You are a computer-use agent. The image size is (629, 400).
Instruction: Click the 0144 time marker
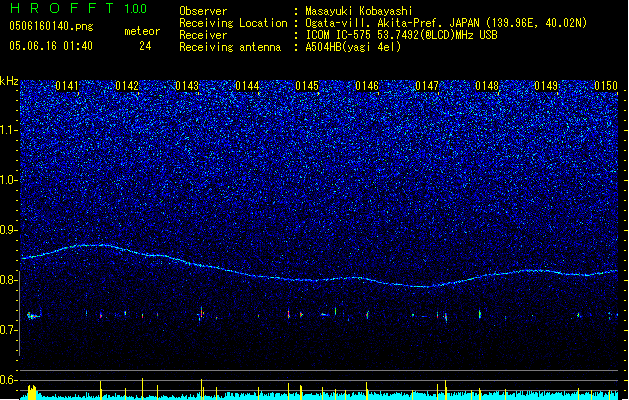pyautogui.click(x=247, y=86)
